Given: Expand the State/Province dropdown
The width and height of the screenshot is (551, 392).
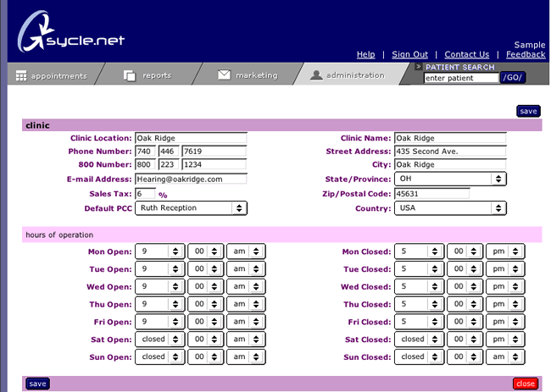Looking at the screenshot, I should (x=450, y=179).
